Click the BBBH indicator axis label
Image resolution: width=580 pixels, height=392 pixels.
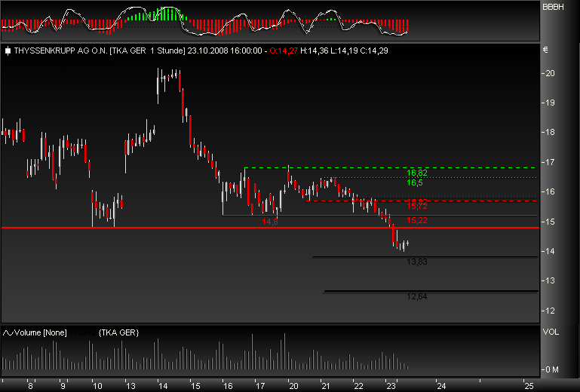551,6
